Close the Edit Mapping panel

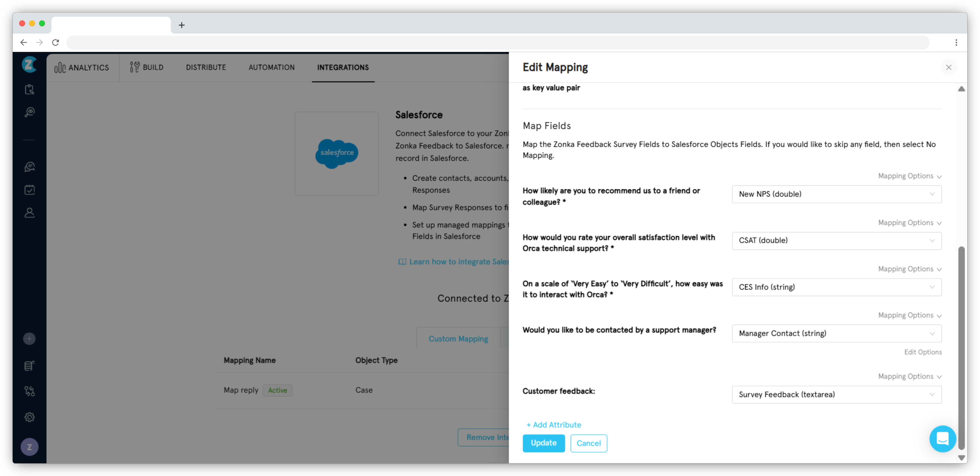[949, 67]
